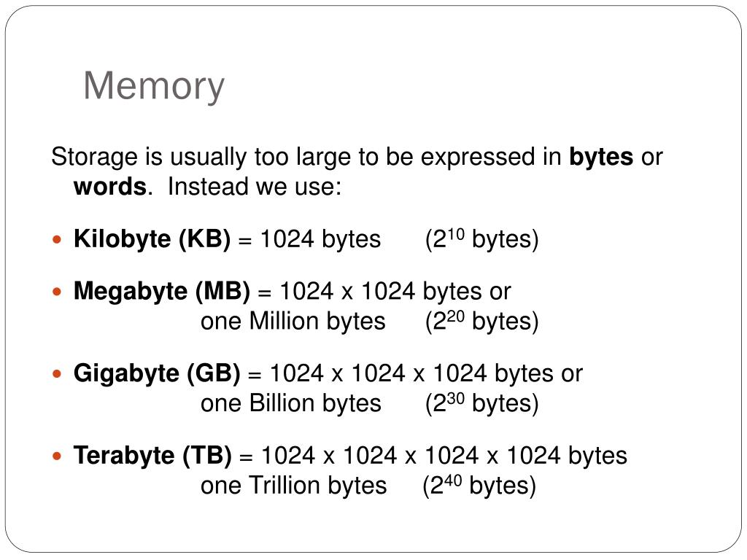Select the bold word 'bytes' in intro
The height and width of the screenshot is (560, 747).
pos(601,157)
